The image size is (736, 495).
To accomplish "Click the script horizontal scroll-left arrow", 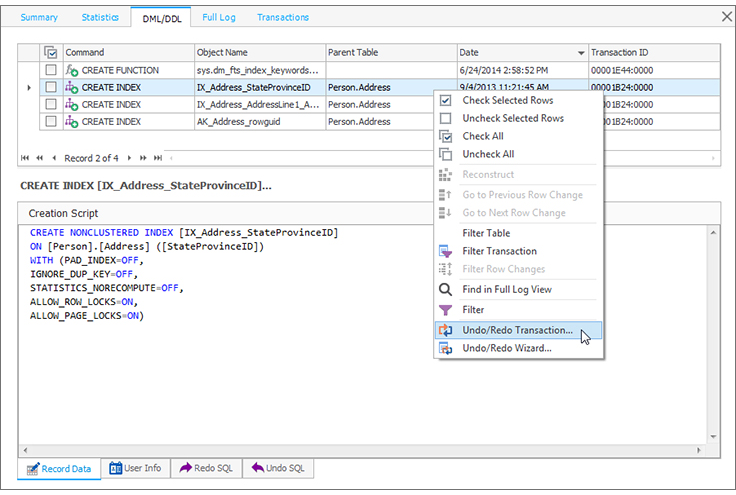I will point(25,450).
